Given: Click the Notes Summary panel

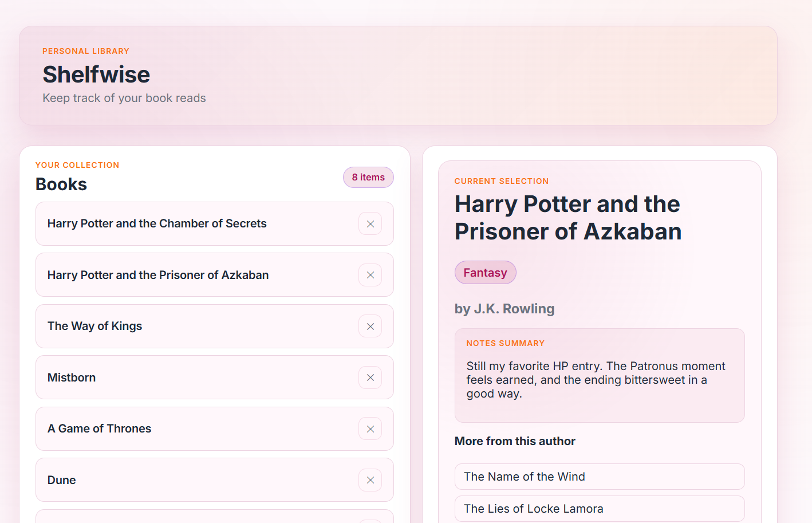Looking at the screenshot, I should (x=599, y=375).
